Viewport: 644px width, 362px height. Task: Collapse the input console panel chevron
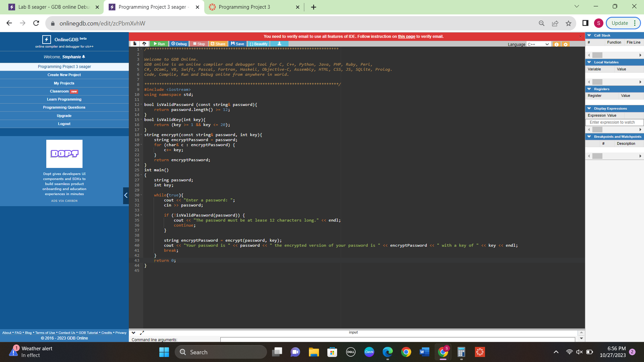(133, 333)
